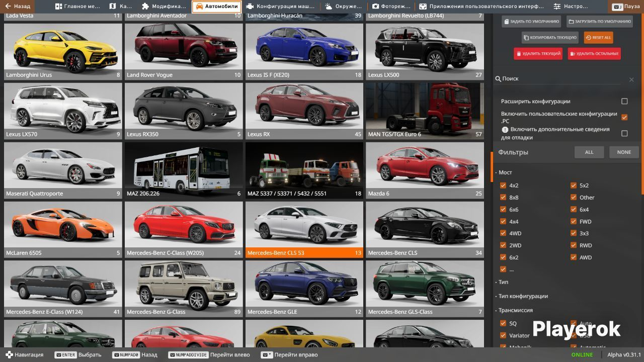Click the navigation d-pad icon in bottom bar
The height and width of the screenshot is (362, 644).
[9, 355]
